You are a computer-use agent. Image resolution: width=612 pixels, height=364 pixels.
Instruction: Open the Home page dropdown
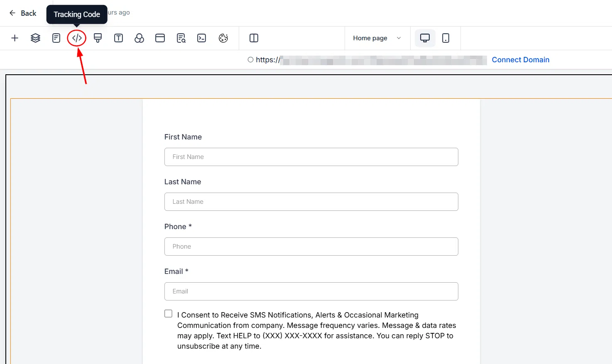point(377,38)
